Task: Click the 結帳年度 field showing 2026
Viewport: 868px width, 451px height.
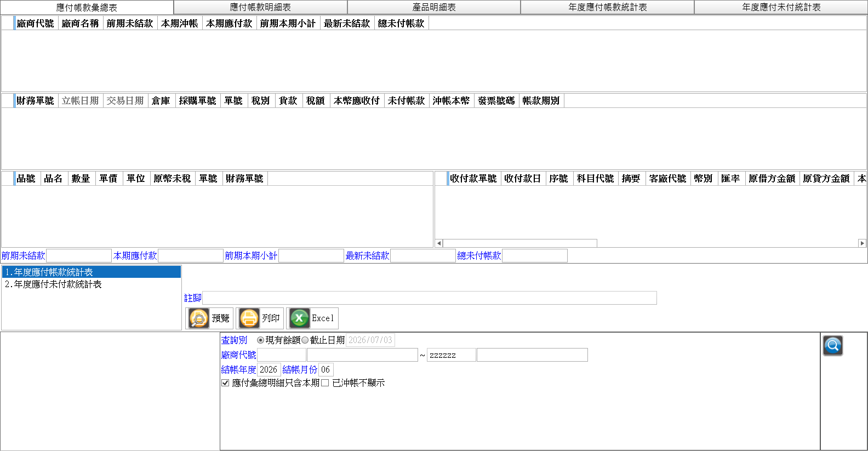Action: point(269,370)
